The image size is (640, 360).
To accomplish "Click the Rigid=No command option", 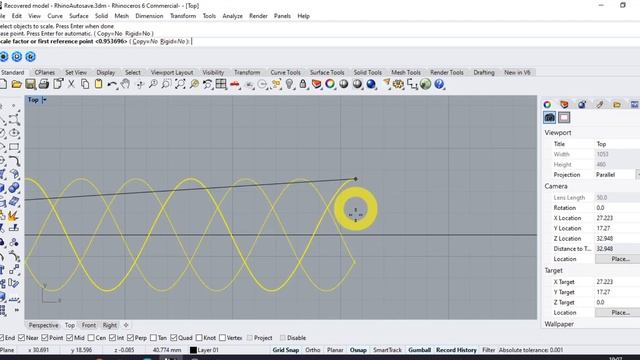I will point(173,41).
